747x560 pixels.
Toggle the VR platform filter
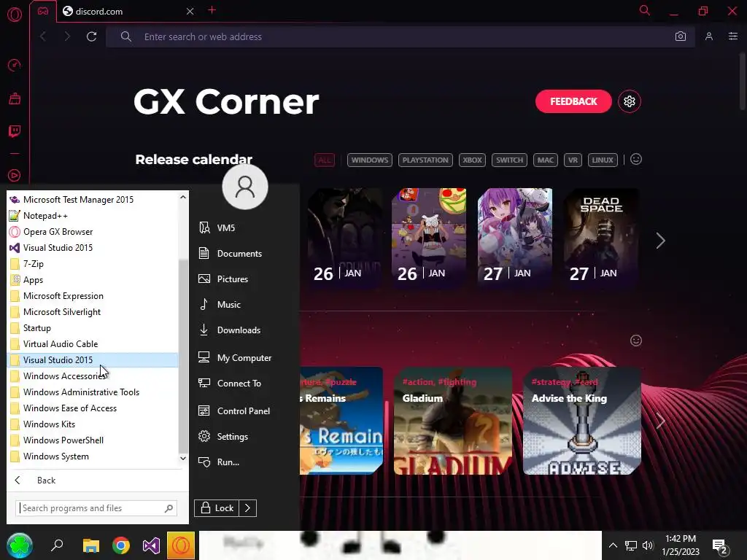pos(573,160)
